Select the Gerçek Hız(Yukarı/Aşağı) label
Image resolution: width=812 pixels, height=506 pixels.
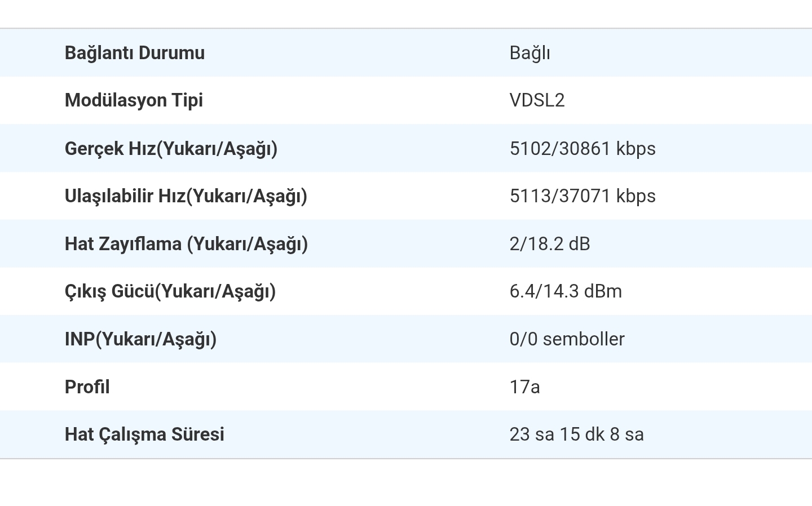pos(171,149)
